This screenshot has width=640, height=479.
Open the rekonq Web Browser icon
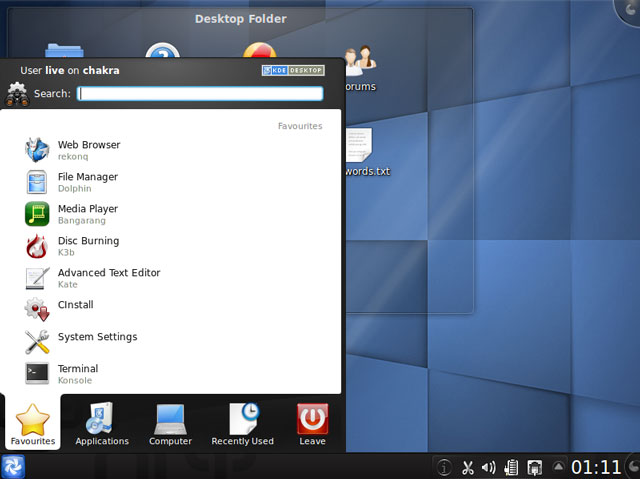[x=37, y=150]
